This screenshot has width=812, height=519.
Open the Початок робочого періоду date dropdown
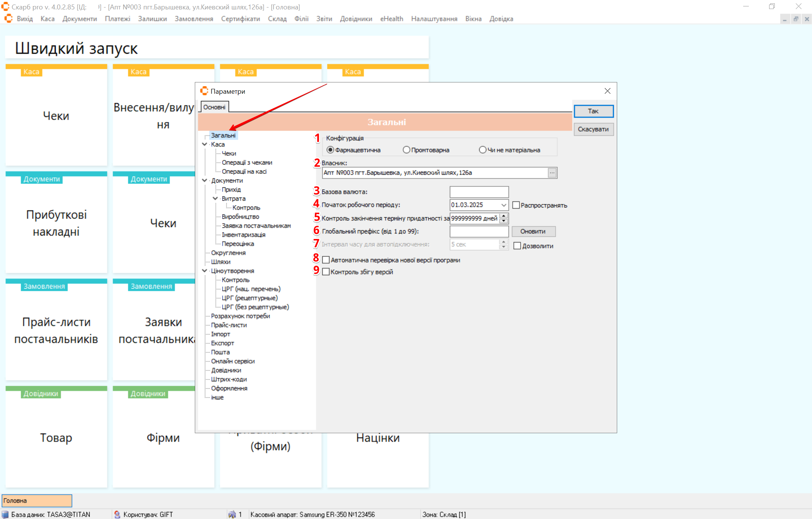tap(504, 205)
